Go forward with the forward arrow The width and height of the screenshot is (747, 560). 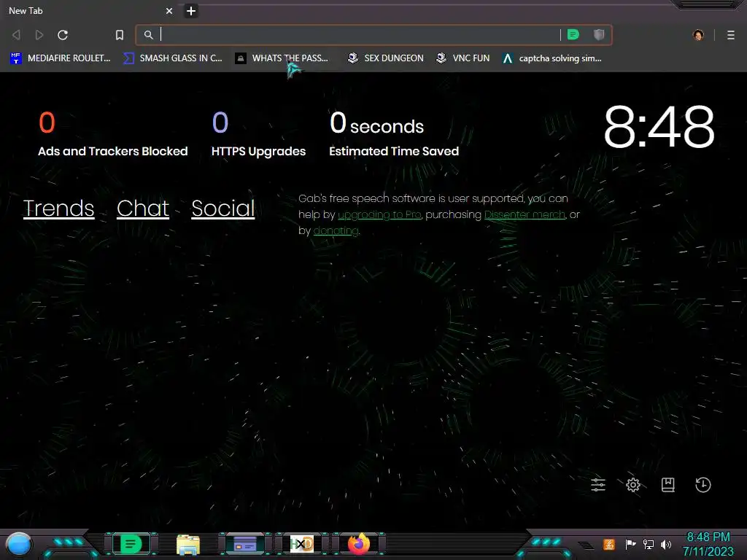(x=39, y=35)
